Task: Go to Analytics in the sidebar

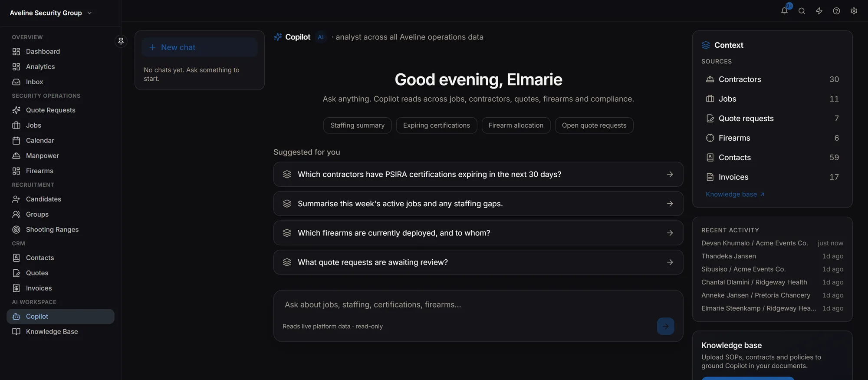Action: tap(60, 66)
